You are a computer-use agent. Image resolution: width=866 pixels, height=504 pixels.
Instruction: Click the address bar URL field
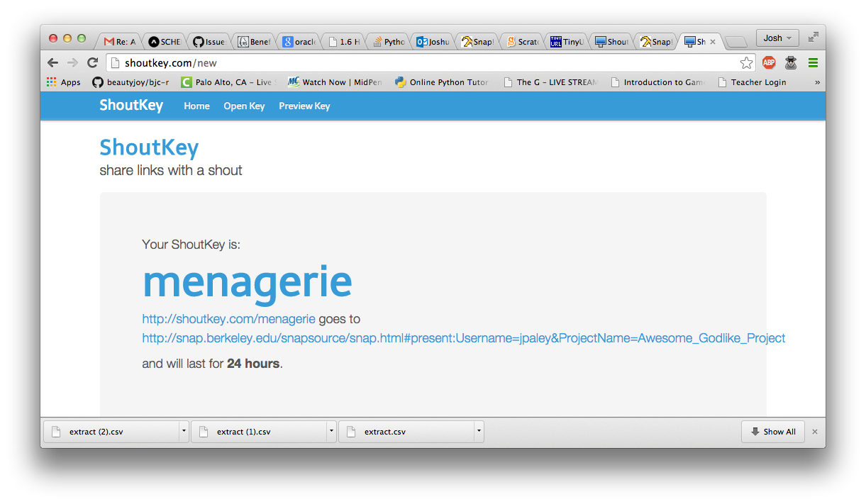(x=426, y=63)
